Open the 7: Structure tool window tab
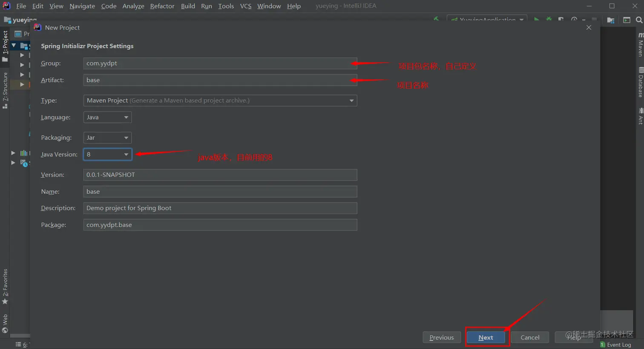The image size is (644, 349). (5, 90)
